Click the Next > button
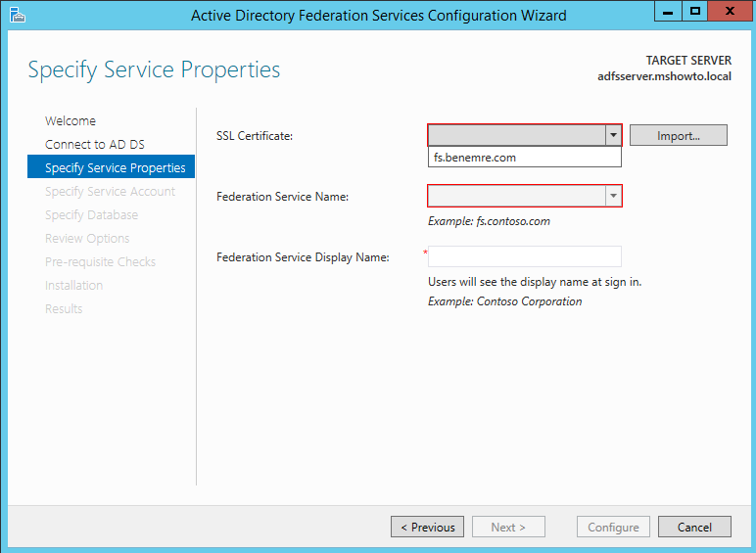This screenshot has width=756, height=553. pos(508,527)
